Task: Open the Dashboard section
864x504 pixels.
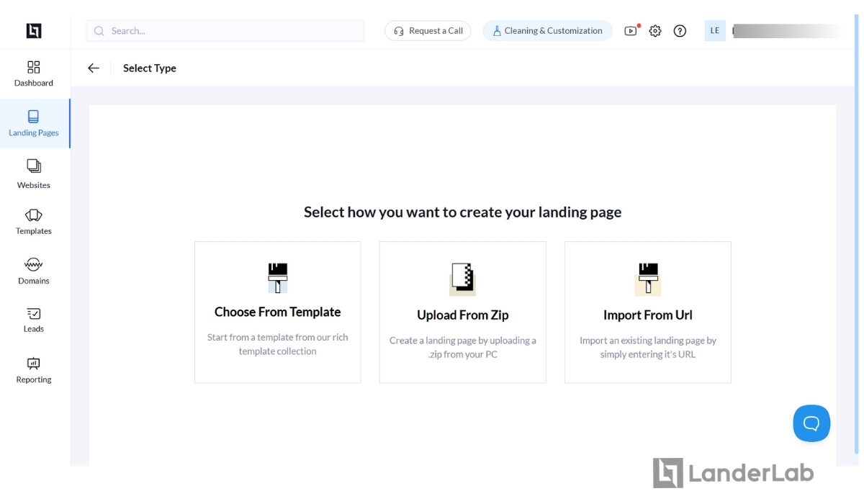Action: 34,73
